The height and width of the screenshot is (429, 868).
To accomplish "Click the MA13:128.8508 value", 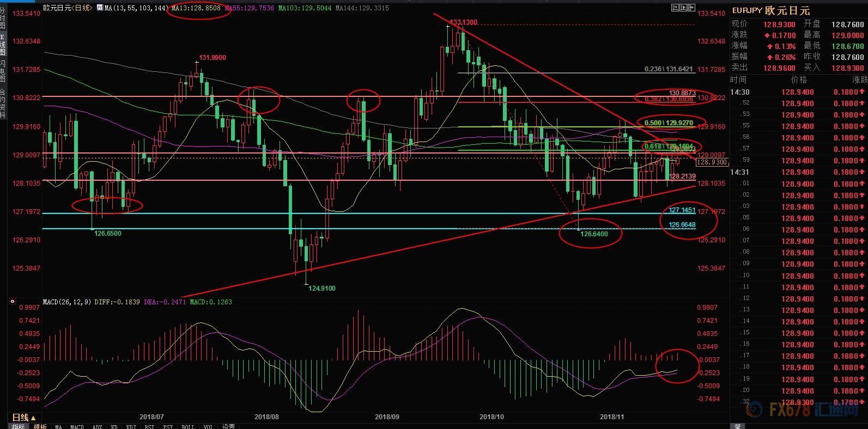I will tap(196, 8).
